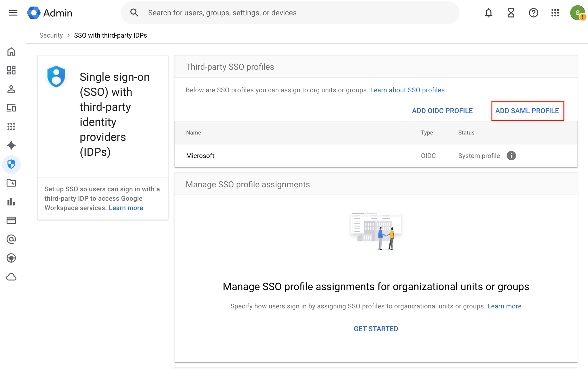Viewport: 588px width, 369px height.
Task: Open the main hamburger menu
Action: click(x=13, y=13)
